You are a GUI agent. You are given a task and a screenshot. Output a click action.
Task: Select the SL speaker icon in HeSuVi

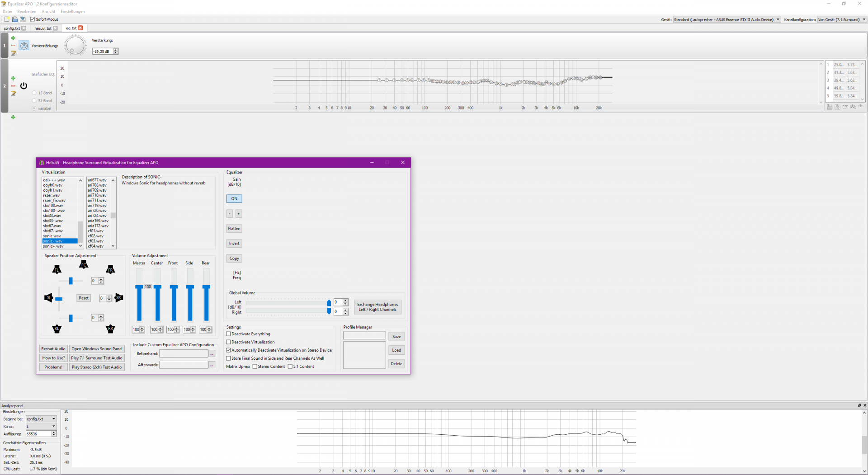click(x=48, y=297)
